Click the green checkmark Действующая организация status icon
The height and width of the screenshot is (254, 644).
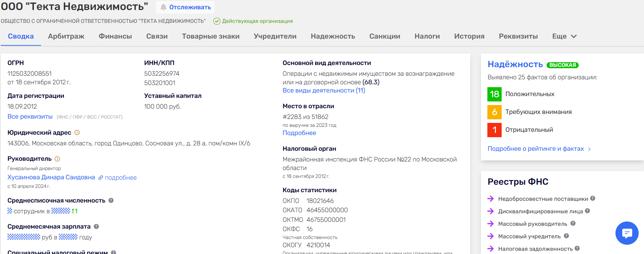(x=217, y=21)
